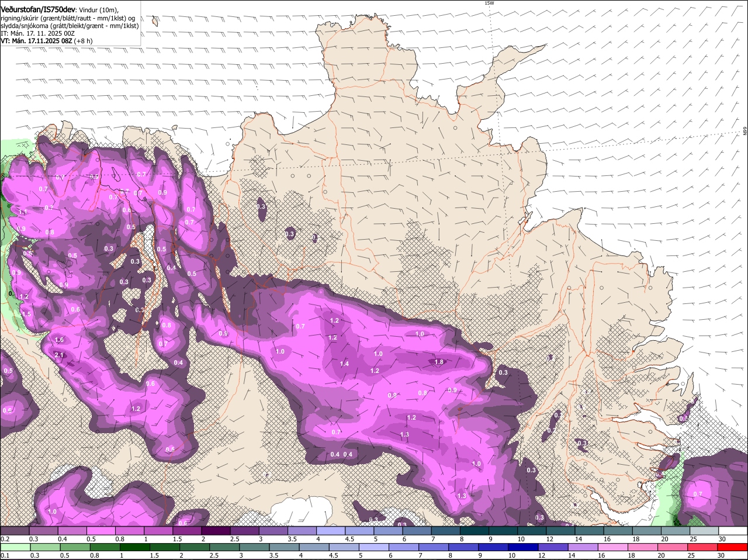The image size is (748, 560).
Task: Click the '1.4' precipitation value on the map
Action: click(344, 364)
